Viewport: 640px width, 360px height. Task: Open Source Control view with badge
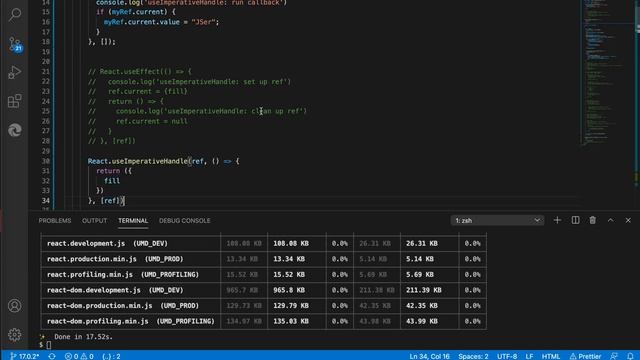point(15,44)
